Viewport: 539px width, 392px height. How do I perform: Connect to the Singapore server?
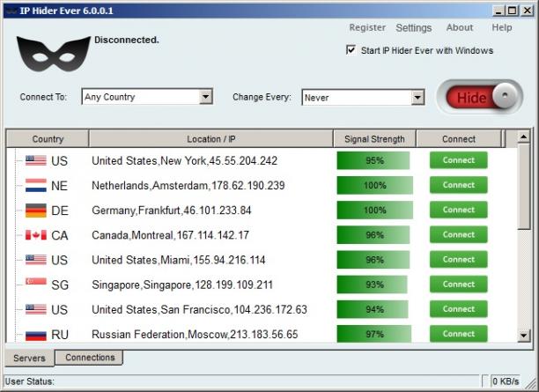458,284
